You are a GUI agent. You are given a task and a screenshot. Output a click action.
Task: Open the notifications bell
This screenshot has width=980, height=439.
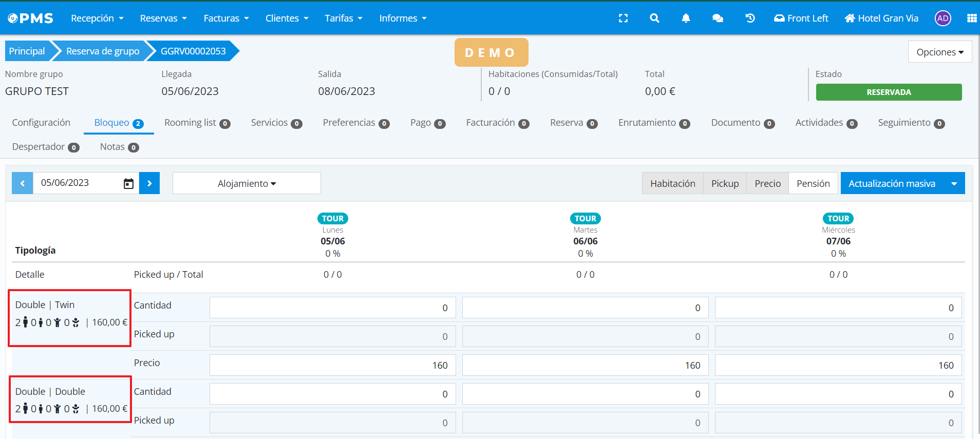[686, 18]
